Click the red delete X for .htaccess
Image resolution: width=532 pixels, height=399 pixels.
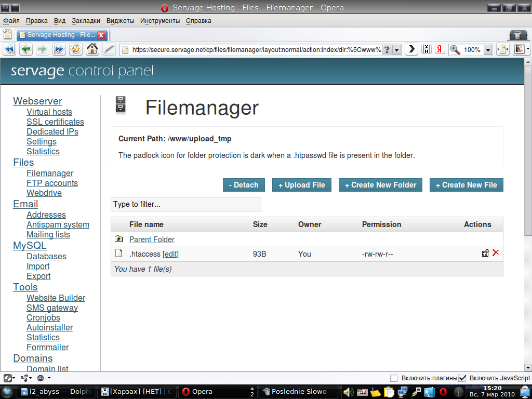pos(496,253)
